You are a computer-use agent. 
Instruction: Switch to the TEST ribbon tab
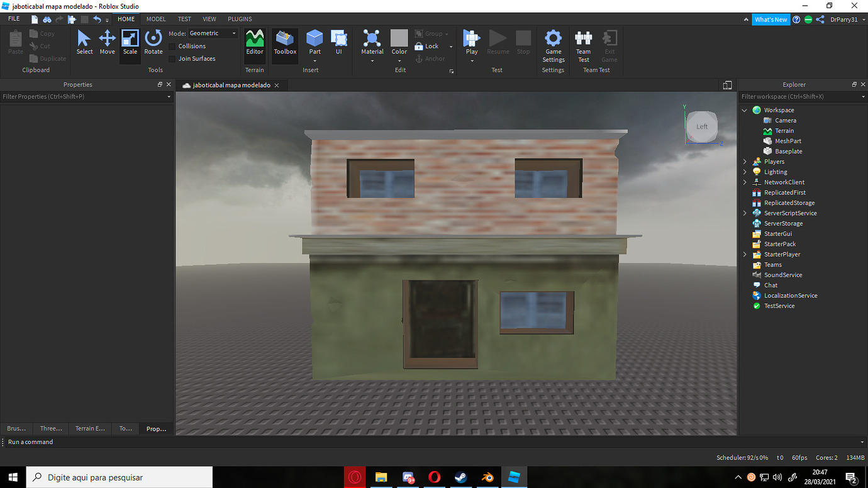point(184,19)
